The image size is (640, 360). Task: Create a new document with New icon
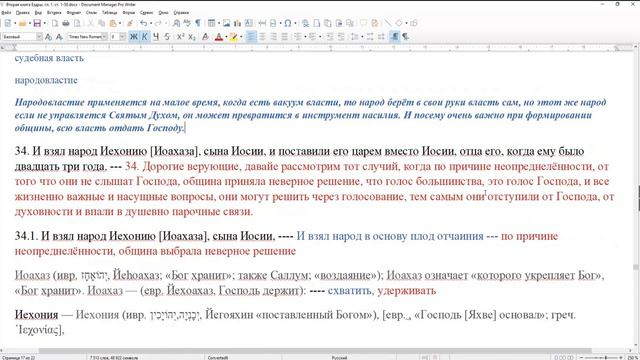(x=8, y=23)
